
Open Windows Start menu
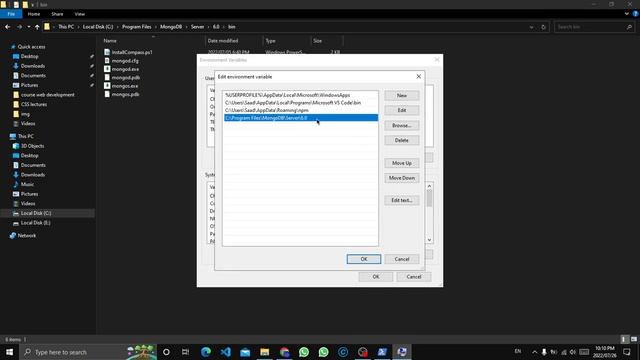pyautogui.click(x=9, y=352)
